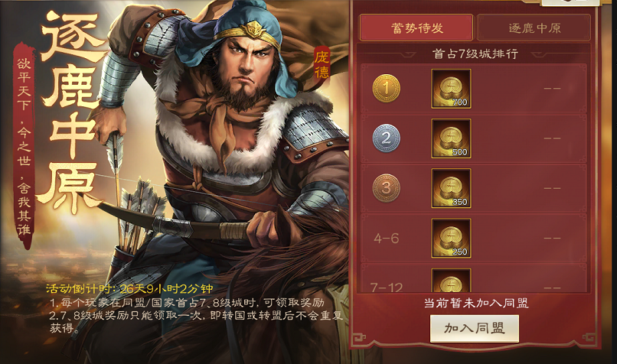The height and width of the screenshot is (364, 617).
Task: Click the 庞德 character name badge
Action: coord(321,63)
